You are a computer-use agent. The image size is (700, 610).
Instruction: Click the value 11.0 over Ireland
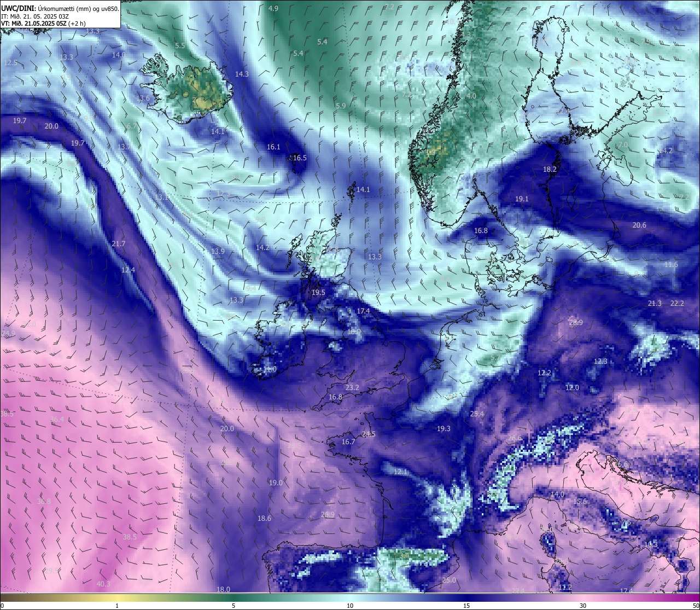coord(270,369)
